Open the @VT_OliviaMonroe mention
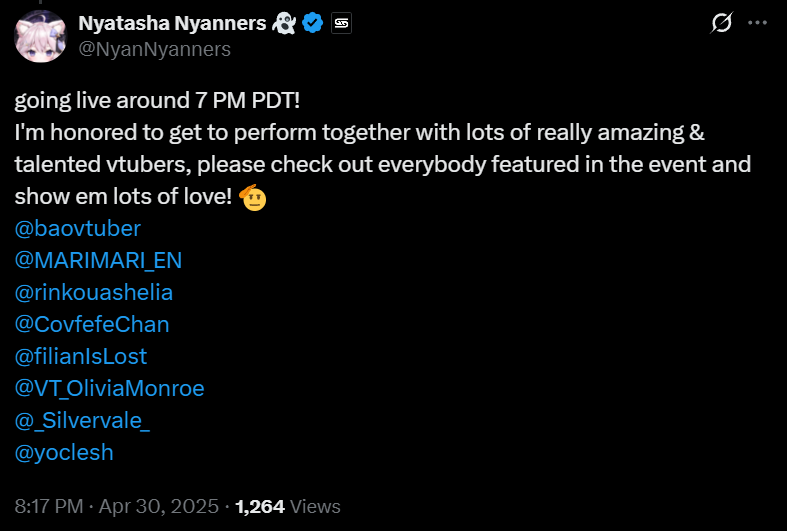787x531 pixels. pyautogui.click(x=109, y=389)
